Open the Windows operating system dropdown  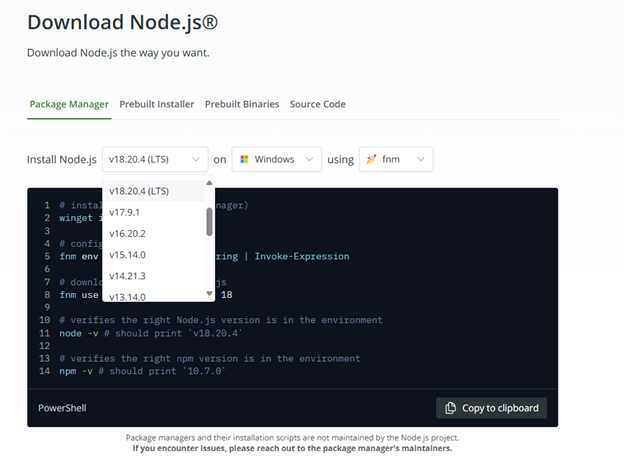click(x=277, y=159)
